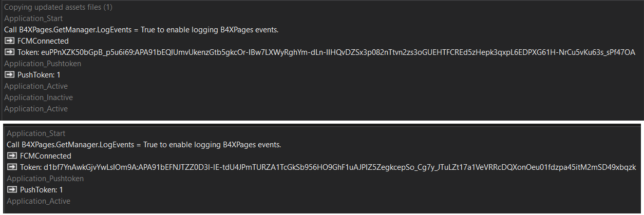
Task: Click the token text starting with d1bf7Yn
Action: pyautogui.click(x=328, y=167)
